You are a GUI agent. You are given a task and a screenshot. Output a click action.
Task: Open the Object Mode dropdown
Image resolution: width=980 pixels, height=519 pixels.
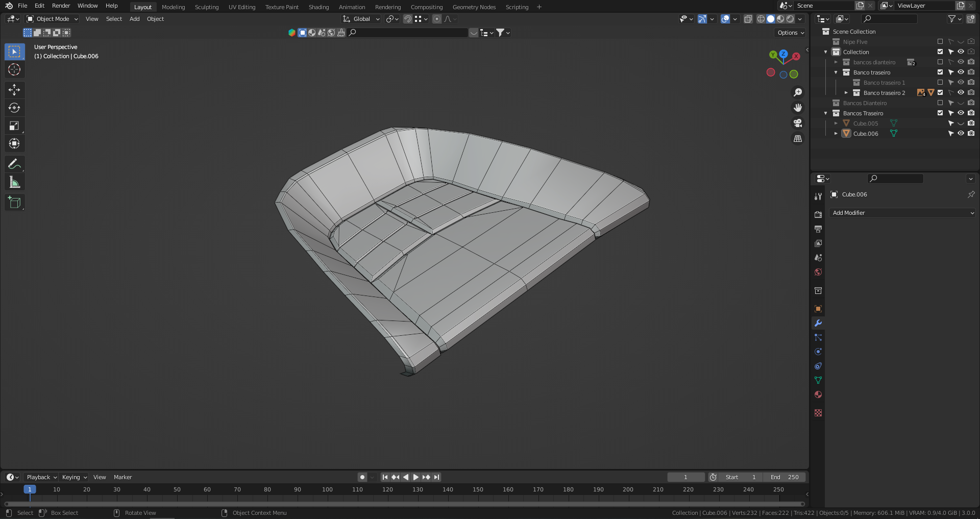53,19
